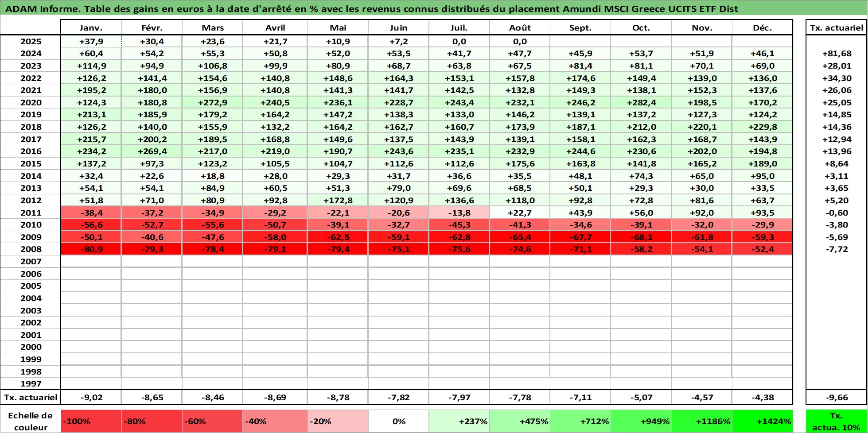Select the Août column header

(x=520, y=27)
